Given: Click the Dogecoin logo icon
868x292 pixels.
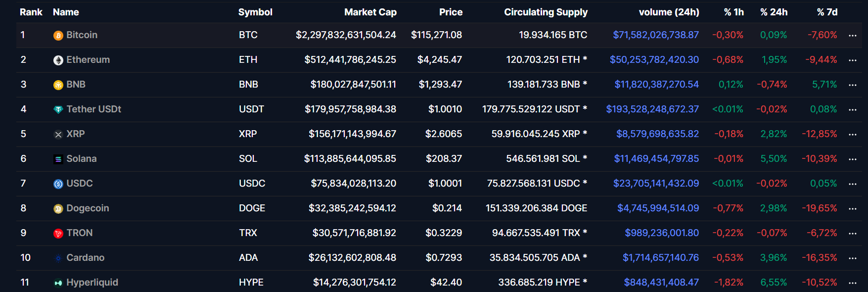Looking at the screenshot, I should coord(58,209).
